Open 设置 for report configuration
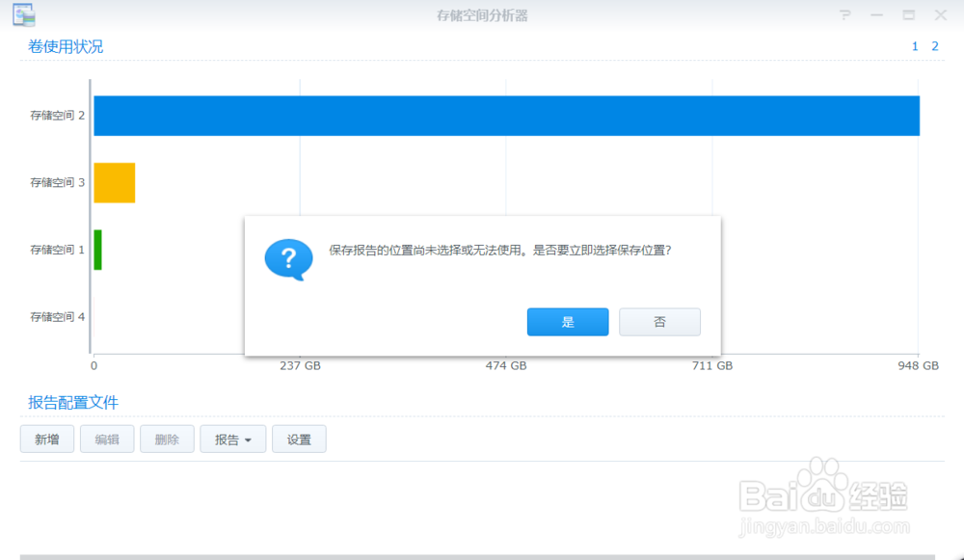 299,439
